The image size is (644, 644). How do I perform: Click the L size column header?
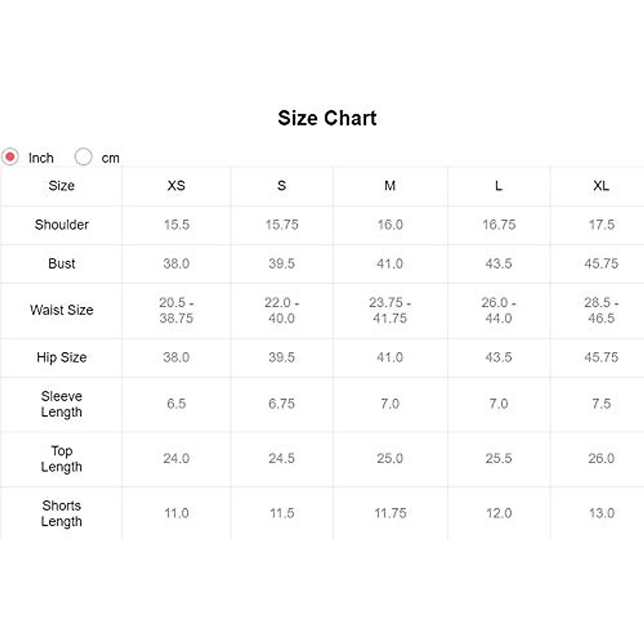tap(498, 186)
